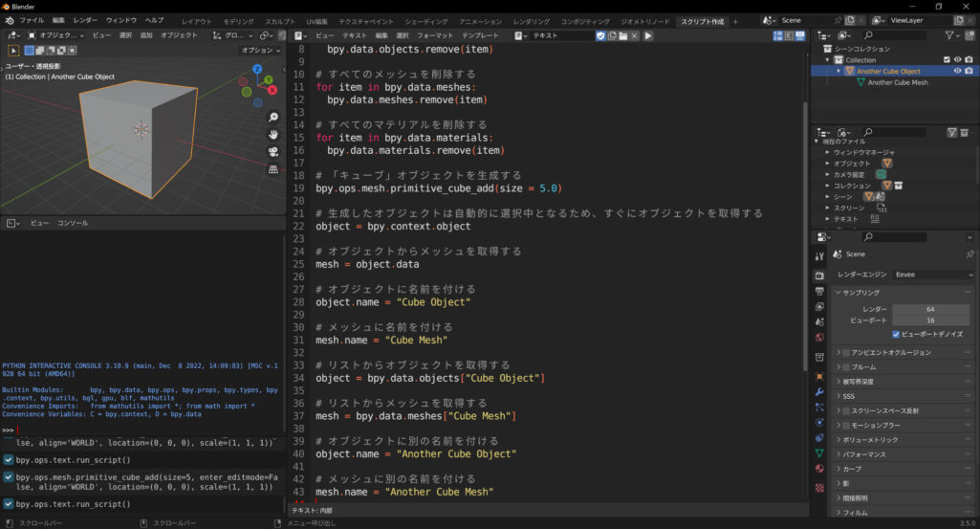
Task: Enable the Motion Blur checkbox
Action: [846, 425]
